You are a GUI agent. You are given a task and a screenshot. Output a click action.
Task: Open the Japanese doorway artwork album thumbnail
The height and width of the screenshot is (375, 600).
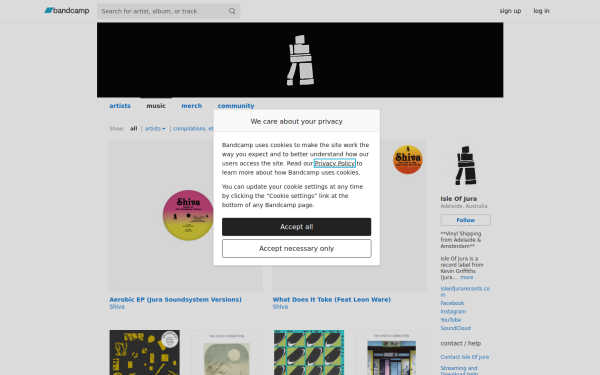tap(391, 352)
